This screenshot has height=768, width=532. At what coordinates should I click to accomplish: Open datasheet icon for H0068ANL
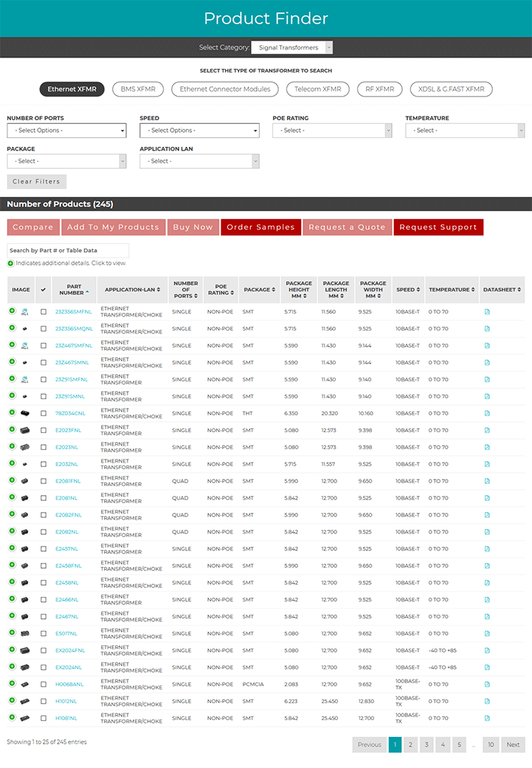tap(487, 685)
